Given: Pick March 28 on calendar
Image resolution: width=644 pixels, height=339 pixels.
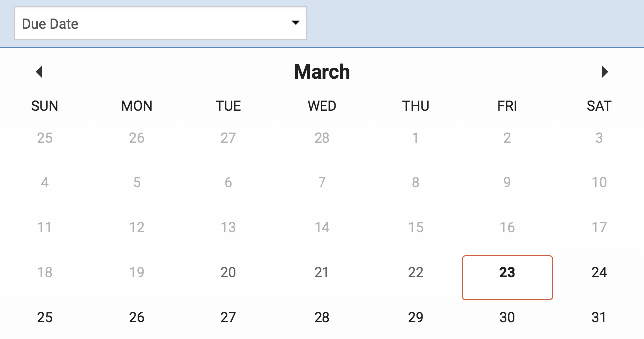Looking at the screenshot, I should [x=322, y=317].
